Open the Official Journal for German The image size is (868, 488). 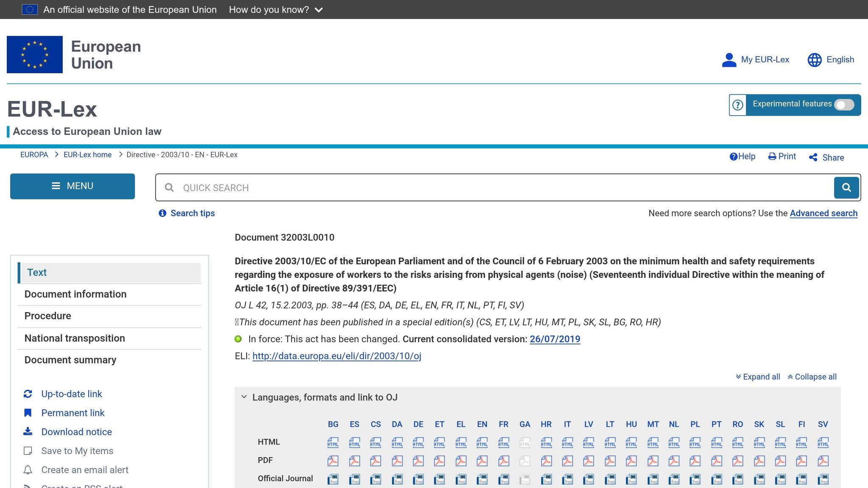[x=418, y=479]
